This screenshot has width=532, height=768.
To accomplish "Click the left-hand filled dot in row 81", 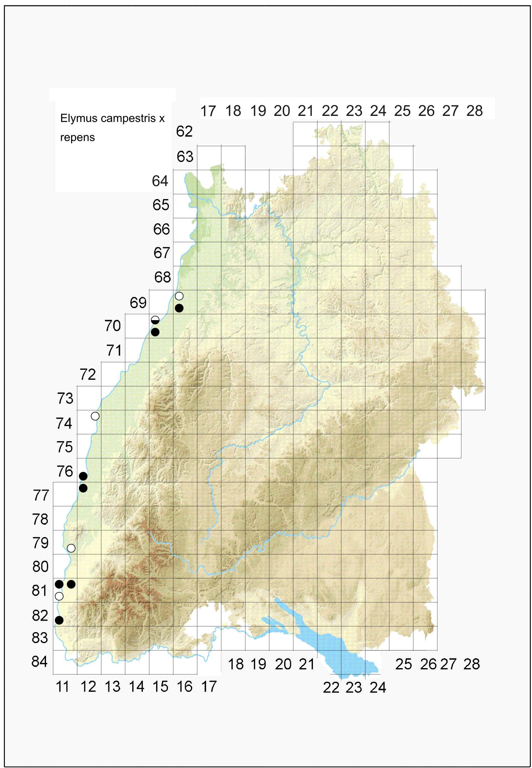I will coord(59,584).
